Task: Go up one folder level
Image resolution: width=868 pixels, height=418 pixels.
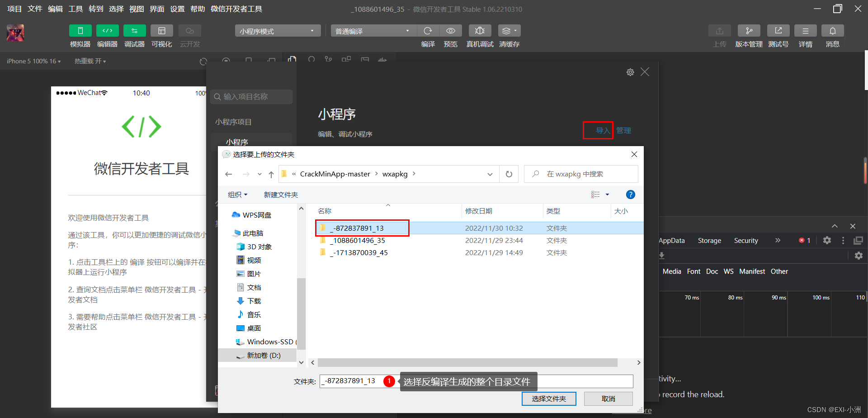Action: tap(271, 174)
